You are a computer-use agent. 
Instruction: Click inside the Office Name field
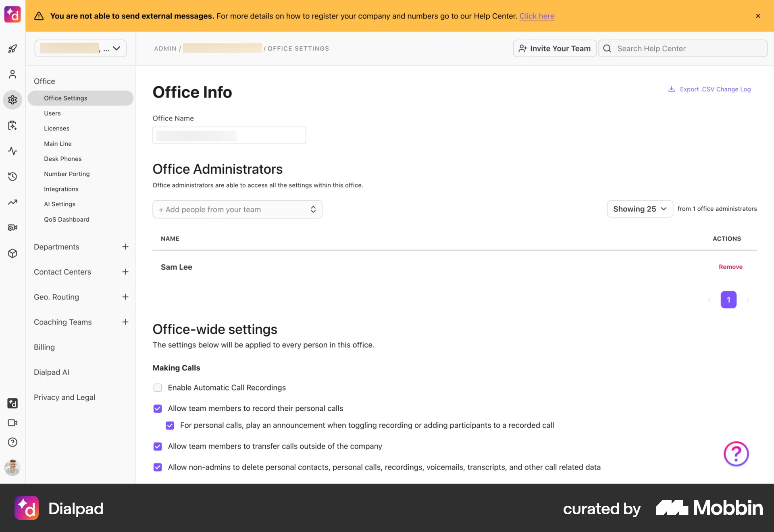pyautogui.click(x=229, y=135)
